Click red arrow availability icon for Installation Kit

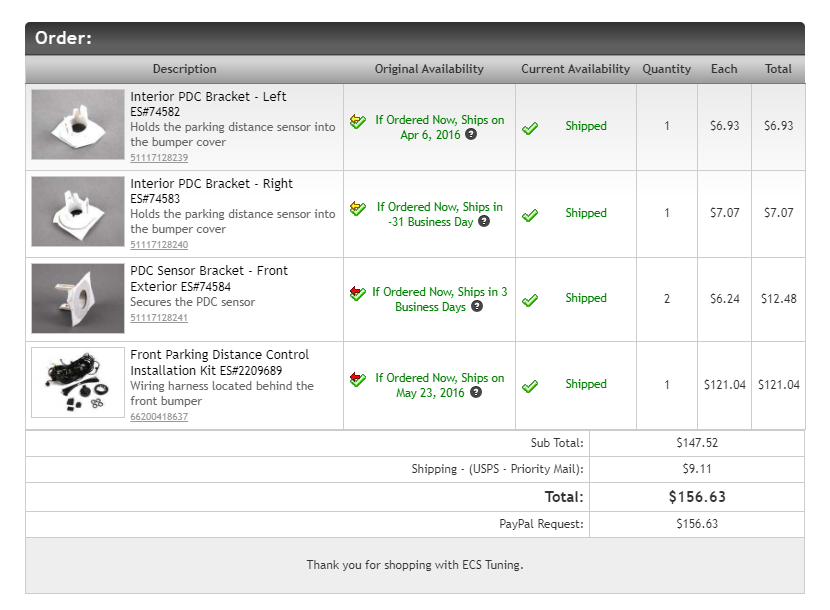click(358, 379)
